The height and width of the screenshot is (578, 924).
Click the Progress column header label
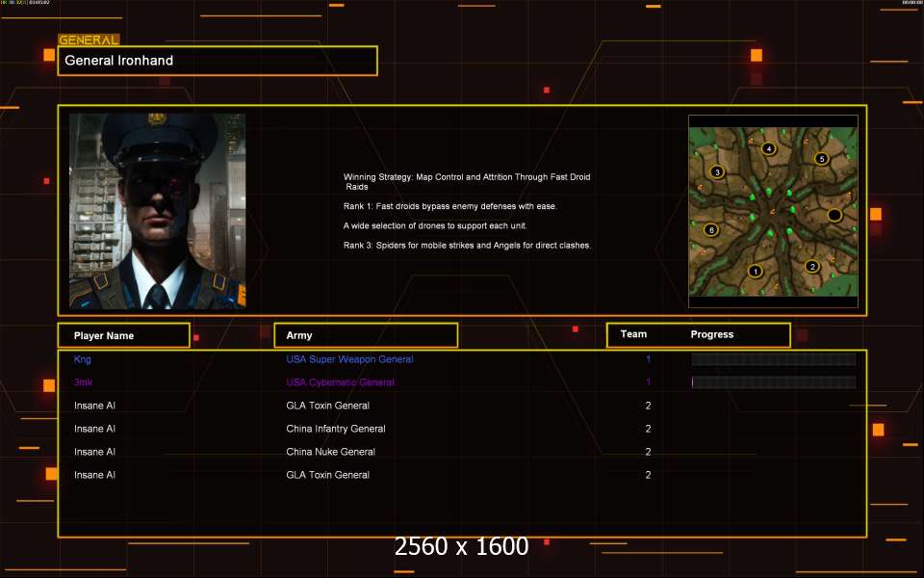(712, 334)
